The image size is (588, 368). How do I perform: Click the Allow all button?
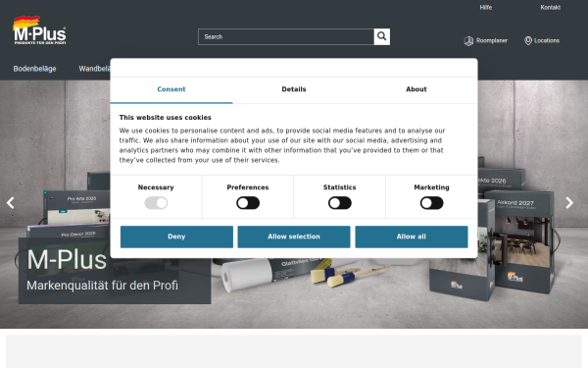coord(412,237)
